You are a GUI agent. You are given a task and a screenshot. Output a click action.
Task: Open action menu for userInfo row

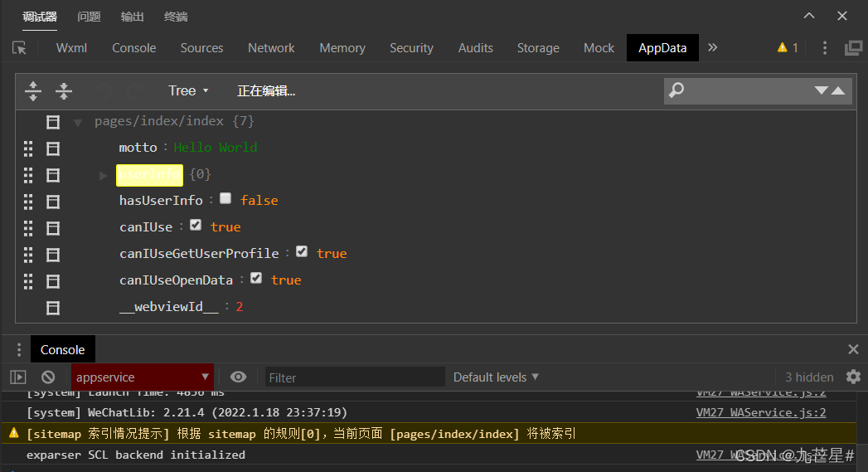(x=53, y=175)
